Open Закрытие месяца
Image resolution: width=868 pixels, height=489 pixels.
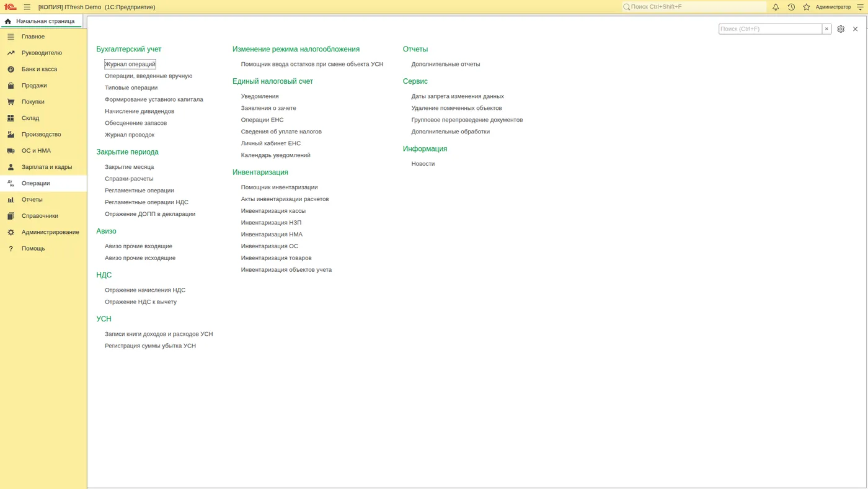129,167
